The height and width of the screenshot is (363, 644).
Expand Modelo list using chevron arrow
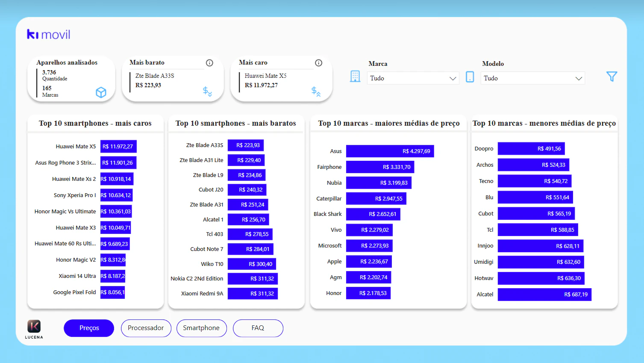point(579,79)
